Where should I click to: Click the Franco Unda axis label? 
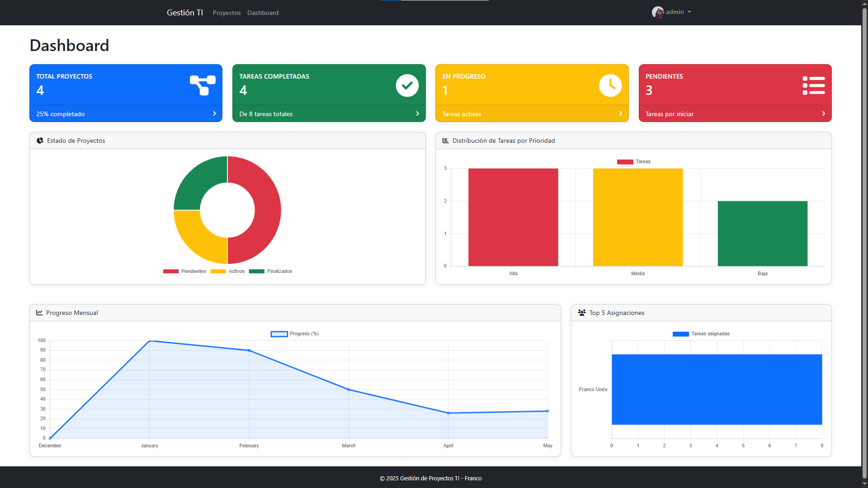[x=593, y=389]
